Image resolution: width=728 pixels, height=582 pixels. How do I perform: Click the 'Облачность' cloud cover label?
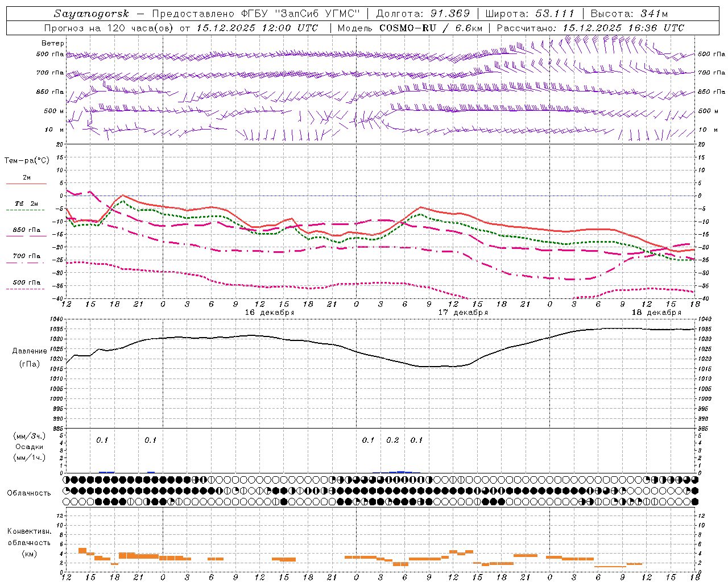29,493
